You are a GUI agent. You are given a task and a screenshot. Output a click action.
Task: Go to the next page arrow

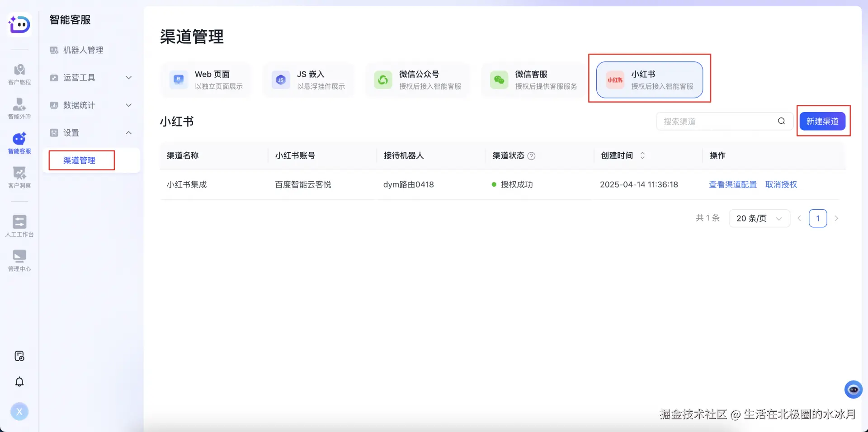(x=836, y=218)
